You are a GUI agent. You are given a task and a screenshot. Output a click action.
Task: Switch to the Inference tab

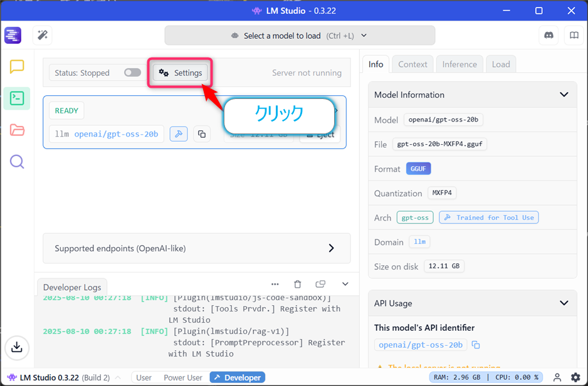coord(459,64)
